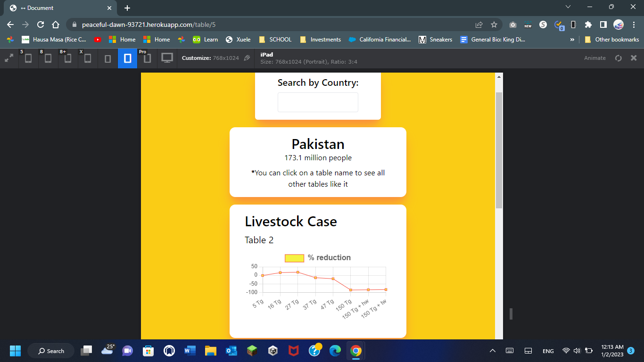Toggle the % reduction legend swatch
This screenshot has height=362, width=644.
(x=294, y=258)
